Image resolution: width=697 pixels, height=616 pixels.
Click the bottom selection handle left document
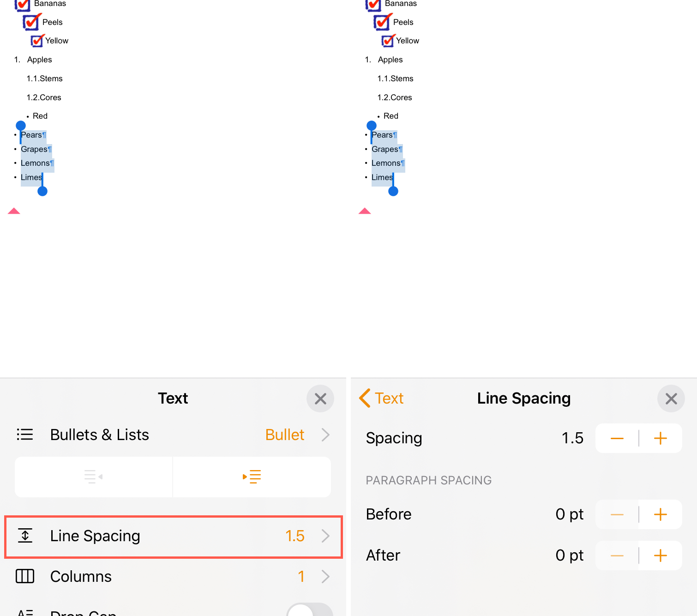[42, 191]
